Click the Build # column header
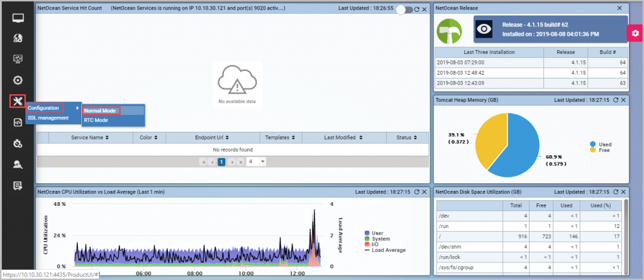 point(608,53)
